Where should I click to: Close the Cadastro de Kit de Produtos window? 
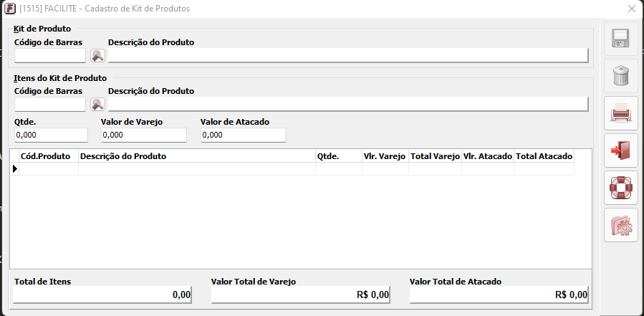pyautogui.click(x=631, y=9)
